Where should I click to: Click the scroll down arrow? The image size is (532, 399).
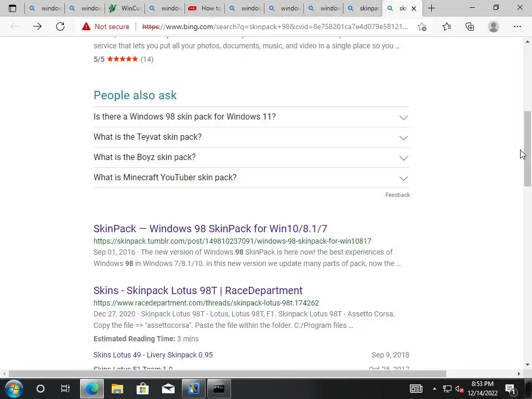(527, 365)
